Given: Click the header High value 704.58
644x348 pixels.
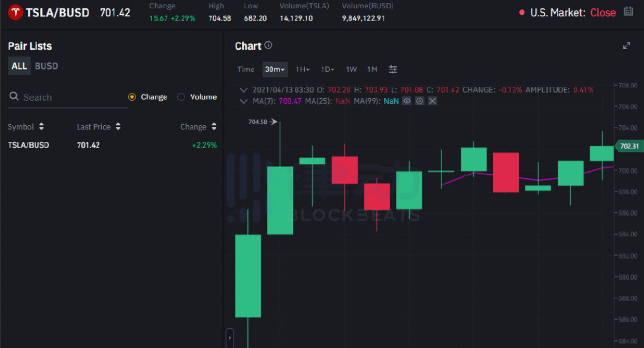Looking at the screenshot, I should [x=220, y=19].
